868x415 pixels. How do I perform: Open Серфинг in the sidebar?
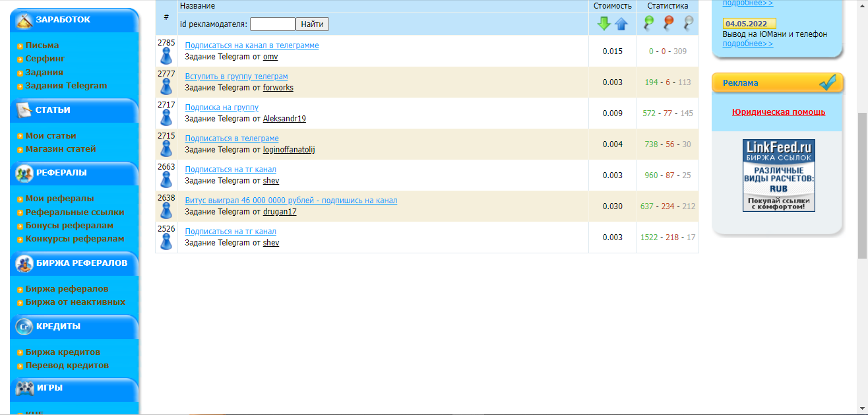pyautogui.click(x=46, y=59)
